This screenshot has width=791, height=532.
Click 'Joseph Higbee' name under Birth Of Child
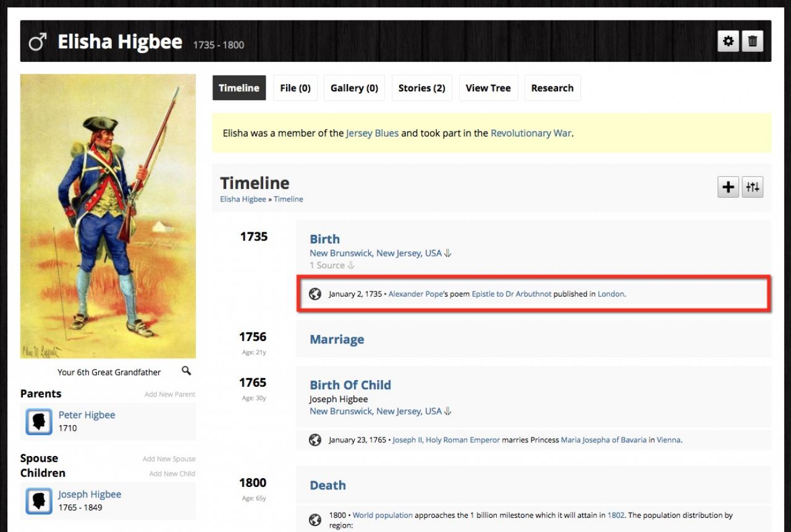339,399
